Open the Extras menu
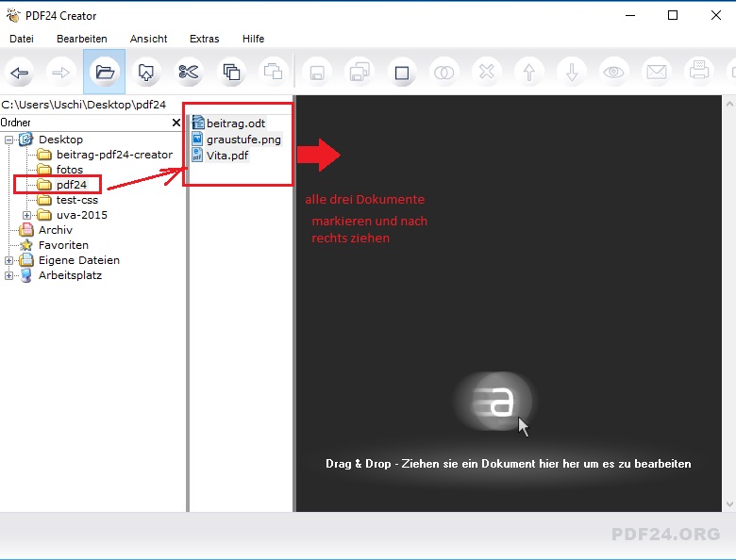The width and height of the screenshot is (736, 560). 204,39
